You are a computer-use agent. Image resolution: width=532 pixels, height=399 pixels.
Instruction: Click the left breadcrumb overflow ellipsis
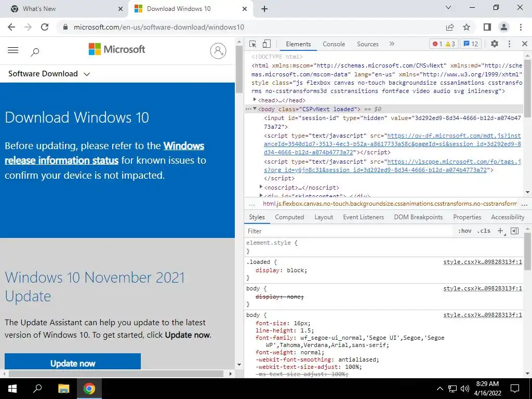point(251,205)
